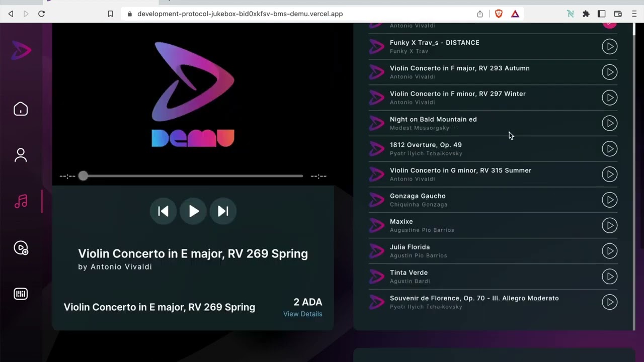The image size is (644, 362).
Task: Click the Modest Mussorgsky composer name
Action: coord(420,128)
